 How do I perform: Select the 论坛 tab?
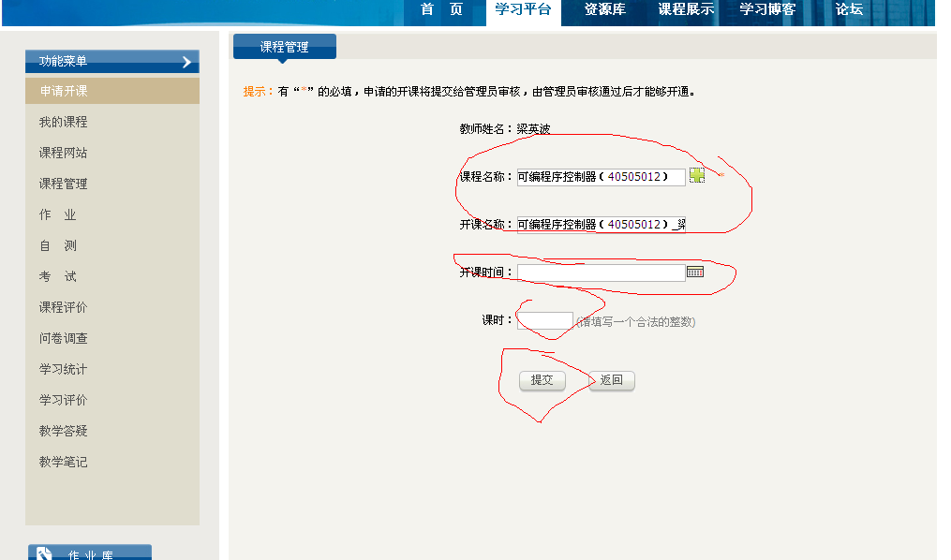849,10
